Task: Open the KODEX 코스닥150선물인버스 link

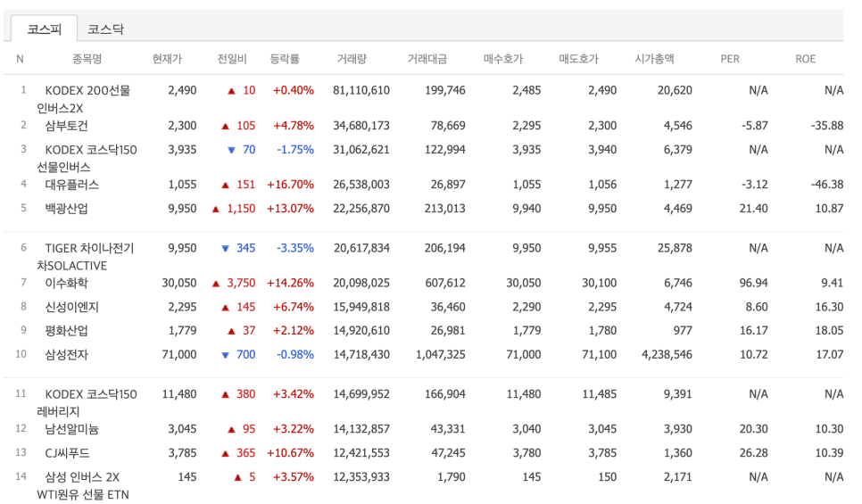Action: tap(87, 158)
